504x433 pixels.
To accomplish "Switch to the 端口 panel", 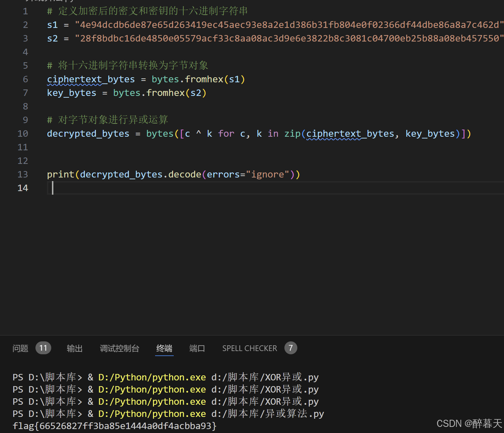I will pos(197,348).
